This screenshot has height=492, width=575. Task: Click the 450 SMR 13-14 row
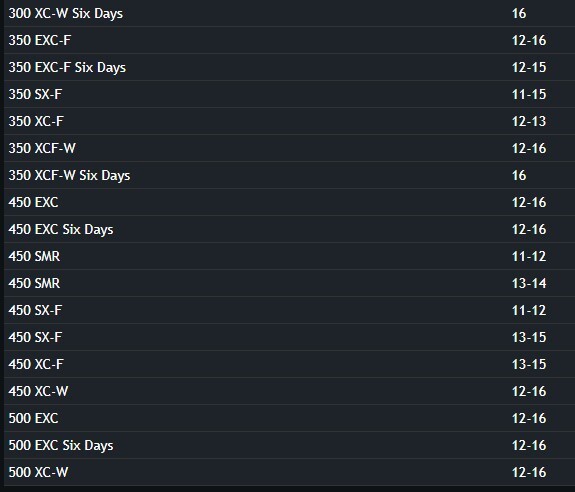[x=289, y=283]
